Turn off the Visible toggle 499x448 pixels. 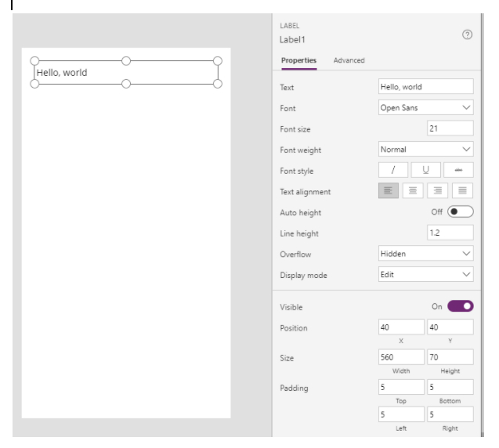[x=460, y=306]
